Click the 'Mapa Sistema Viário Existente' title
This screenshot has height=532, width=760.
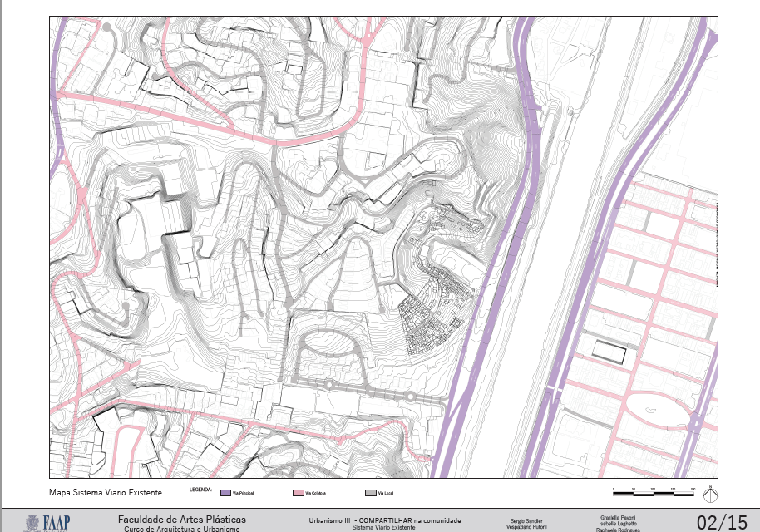tap(105, 493)
